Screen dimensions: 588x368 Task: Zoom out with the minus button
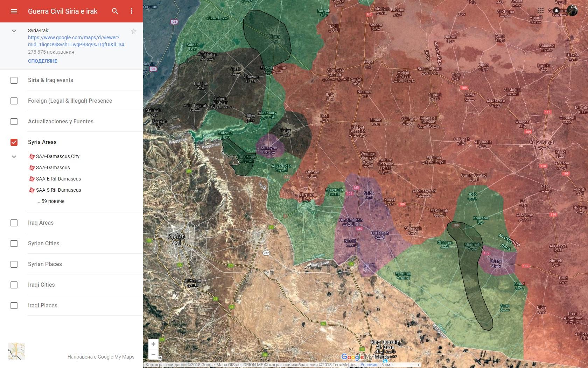[x=153, y=354]
